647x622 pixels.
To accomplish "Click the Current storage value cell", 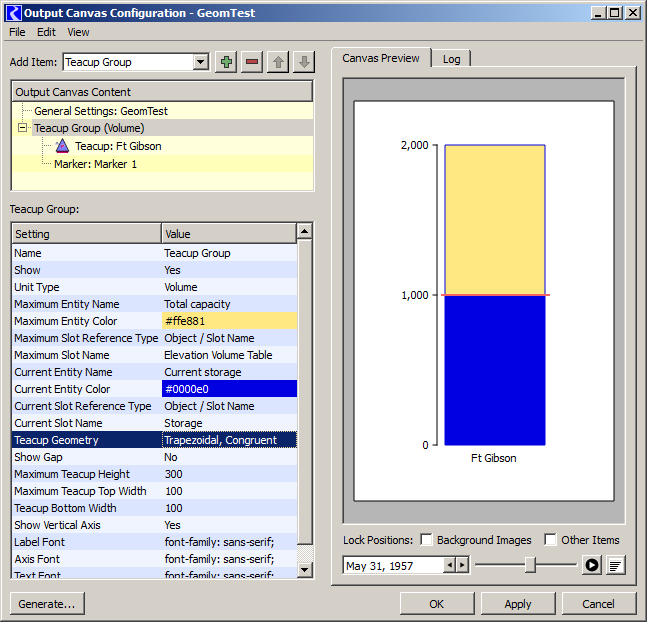I will pos(229,372).
